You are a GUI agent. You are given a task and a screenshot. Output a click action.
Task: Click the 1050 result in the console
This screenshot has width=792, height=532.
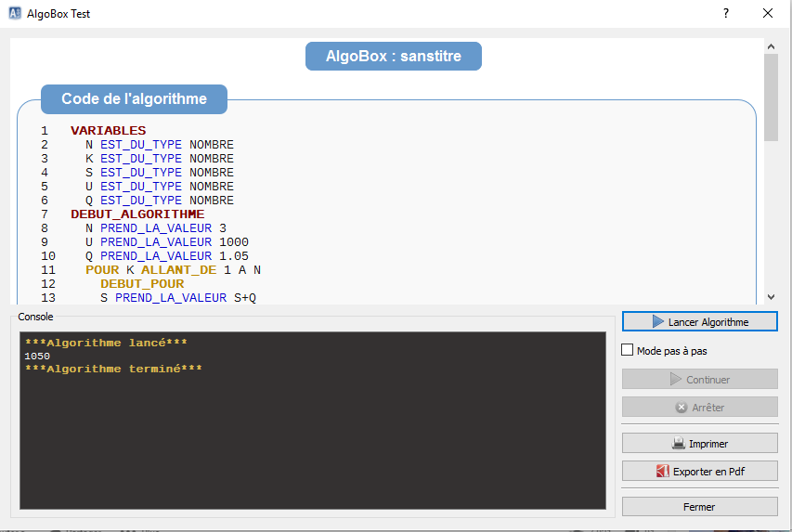pos(37,357)
